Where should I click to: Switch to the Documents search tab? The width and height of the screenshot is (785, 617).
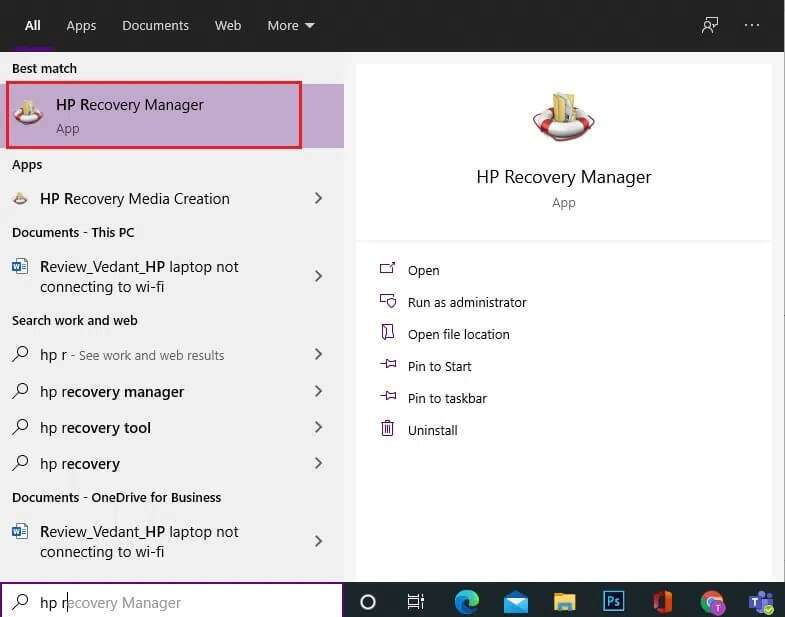click(155, 26)
